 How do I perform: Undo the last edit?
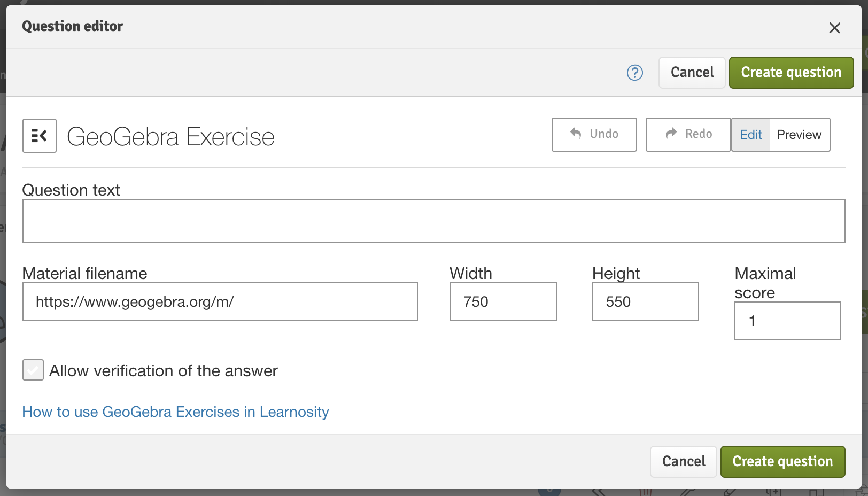click(x=594, y=135)
